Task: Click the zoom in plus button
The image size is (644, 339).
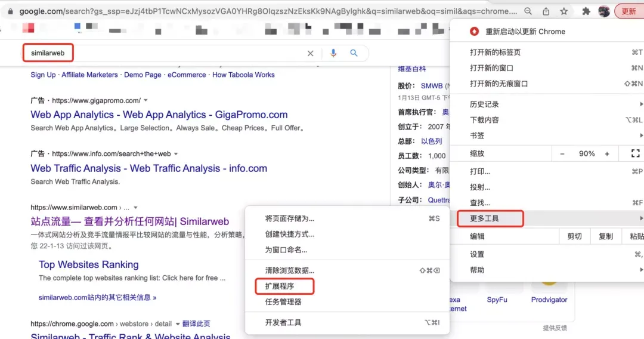Action: pos(607,153)
